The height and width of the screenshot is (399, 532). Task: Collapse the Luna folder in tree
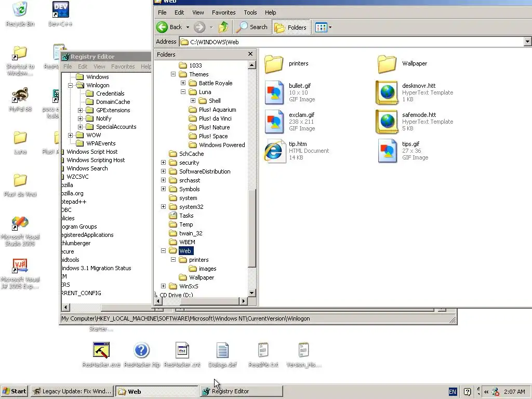pyautogui.click(x=183, y=91)
